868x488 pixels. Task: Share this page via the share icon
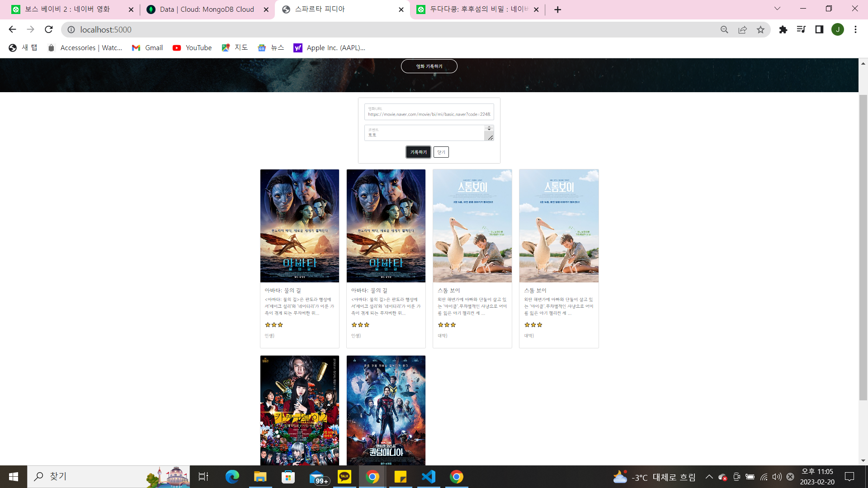click(742, 29)
